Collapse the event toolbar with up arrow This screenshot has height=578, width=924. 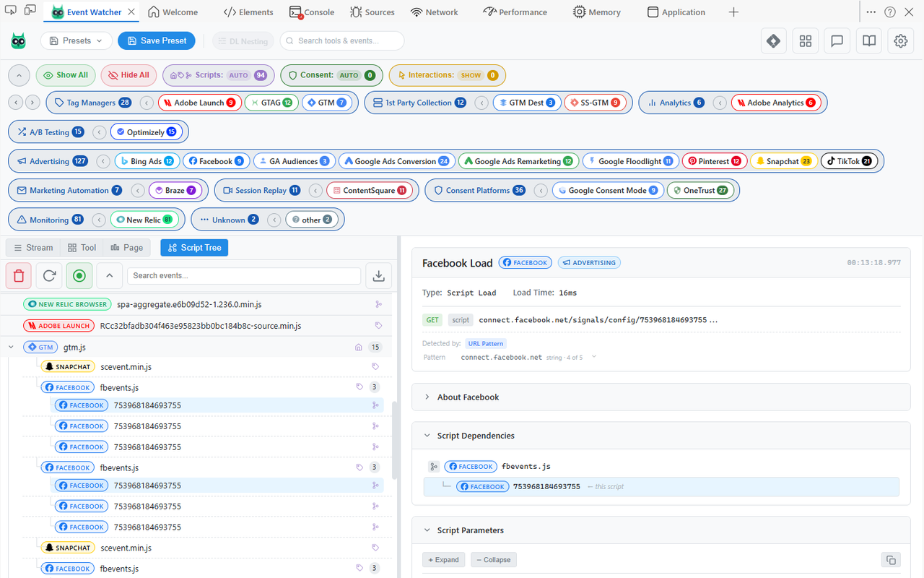click(x=109, y=275)
